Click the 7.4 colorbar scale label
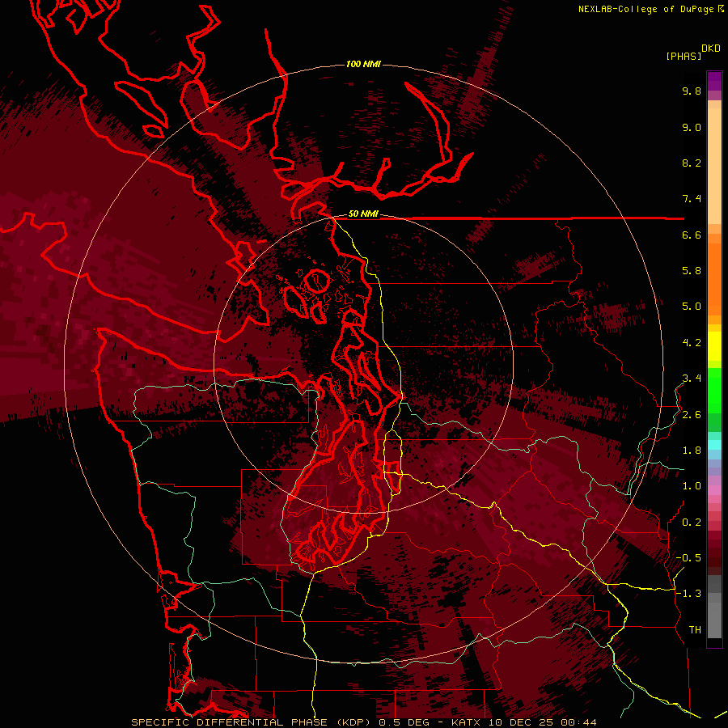728x728 pixels. (x=692, y=199)
